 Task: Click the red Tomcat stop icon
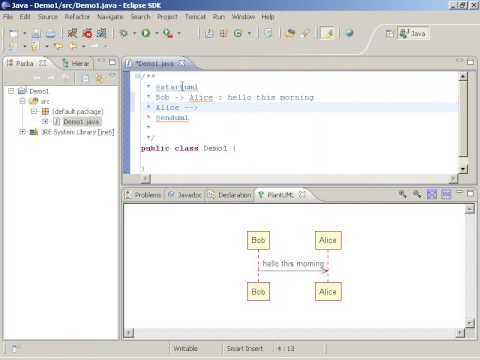[x=88, y=33]
